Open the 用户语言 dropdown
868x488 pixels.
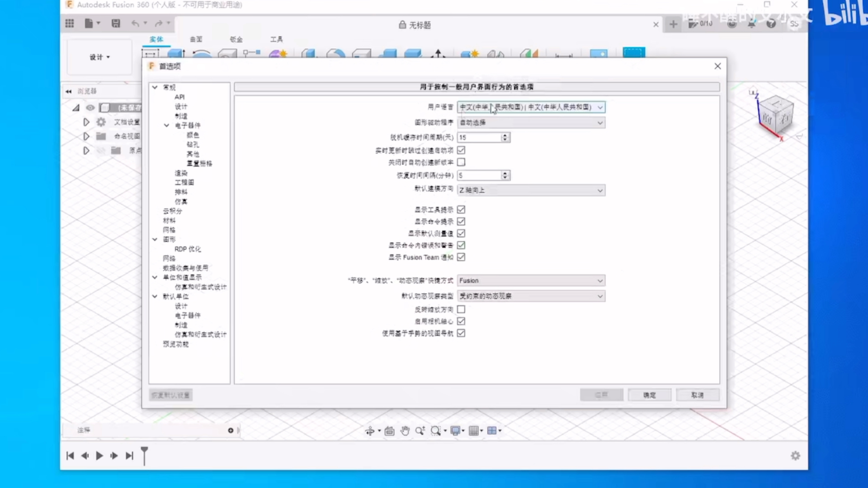(x=531, y=107)
